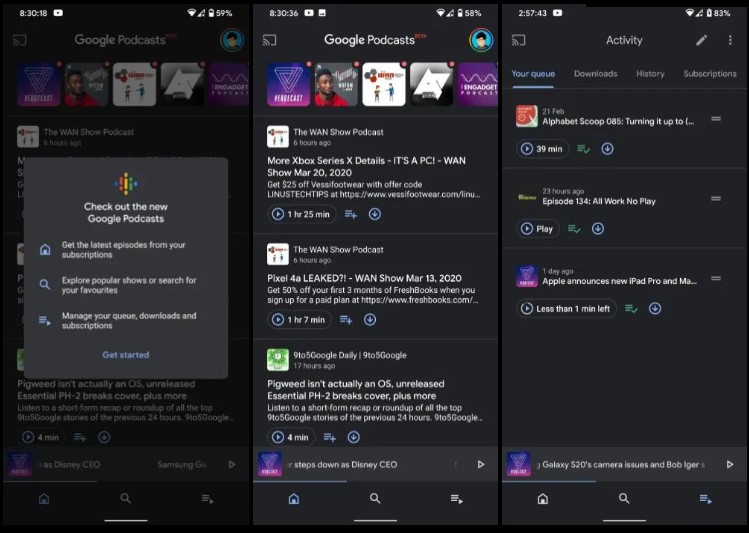
Task: Open the "steps down as Disney CEO" mini player
Action: pyautogui.click(x=375, y=464)
